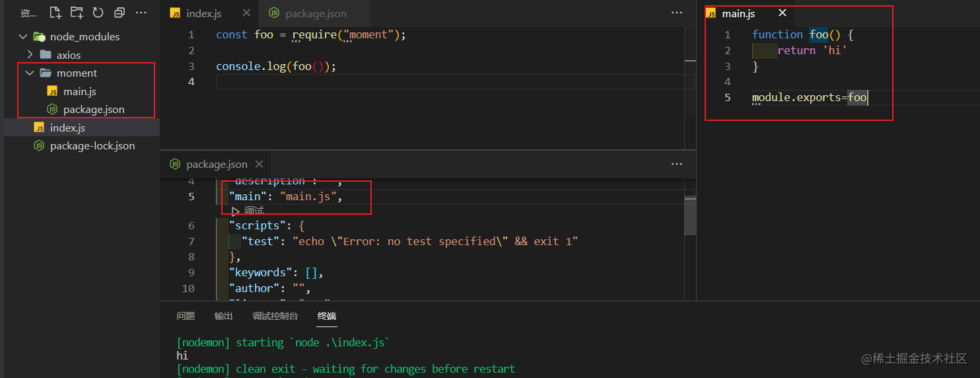This screenshot has width=980, height=378.
Task: Open more actions for lower package.json group
Action: 677,164
